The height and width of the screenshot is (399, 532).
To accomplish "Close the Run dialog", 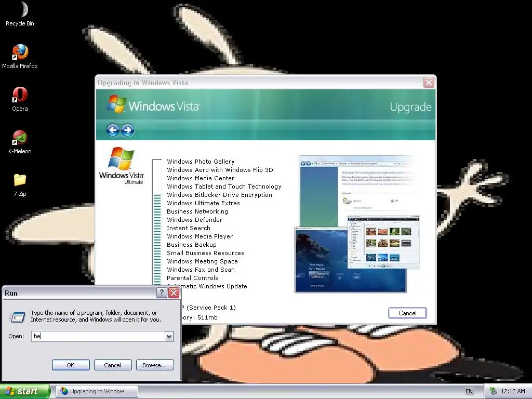I will point(174,292).
